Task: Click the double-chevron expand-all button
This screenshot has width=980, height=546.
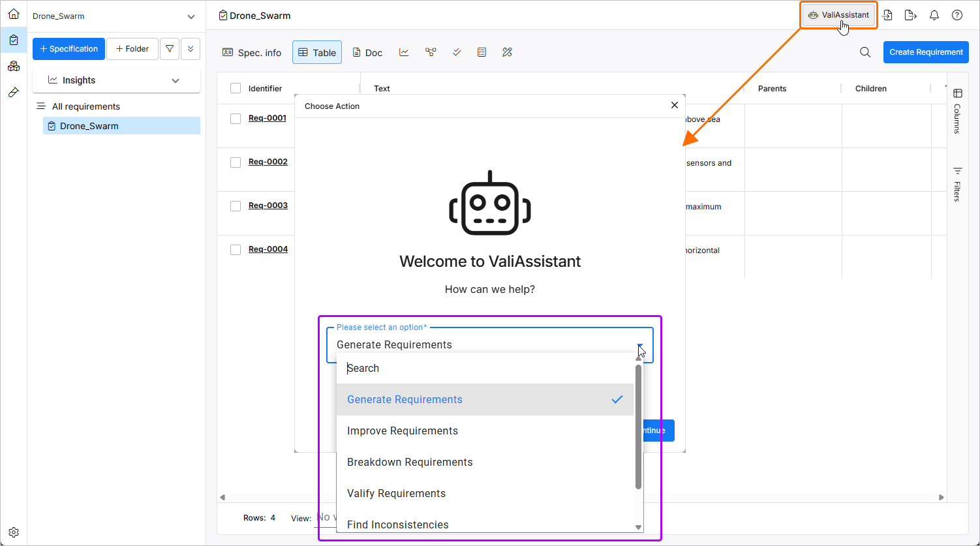Action: (191, 49)
